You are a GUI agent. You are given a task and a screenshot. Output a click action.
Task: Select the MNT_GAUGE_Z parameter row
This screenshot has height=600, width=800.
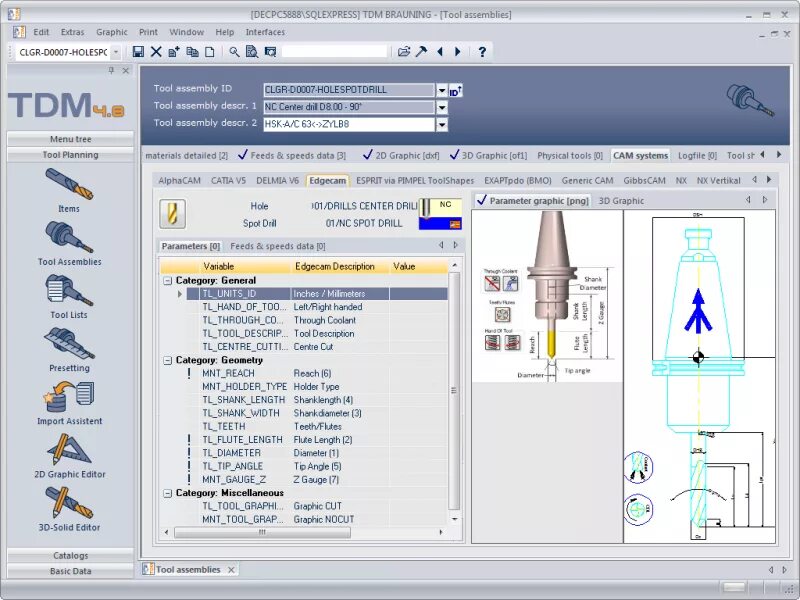pyautogui.click(x=317, y=480)
